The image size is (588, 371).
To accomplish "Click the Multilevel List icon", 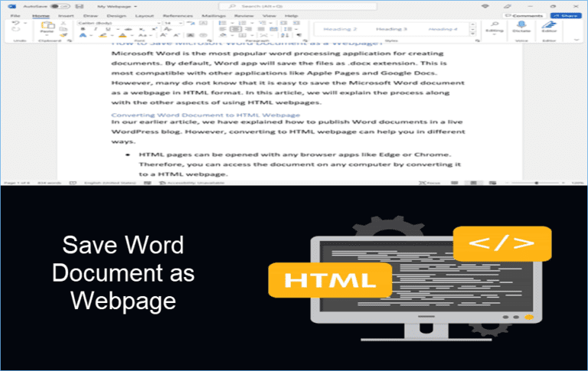I will tap(262, 23).
